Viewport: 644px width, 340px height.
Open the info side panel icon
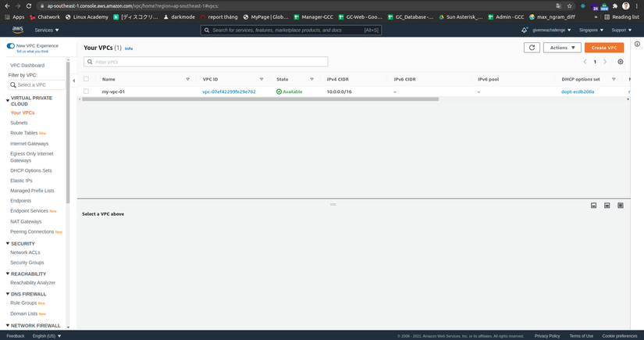pos(637,44)
